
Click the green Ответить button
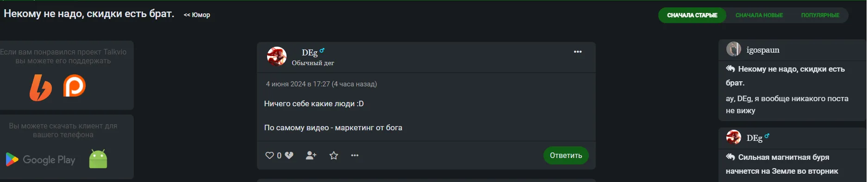(566, 155)
